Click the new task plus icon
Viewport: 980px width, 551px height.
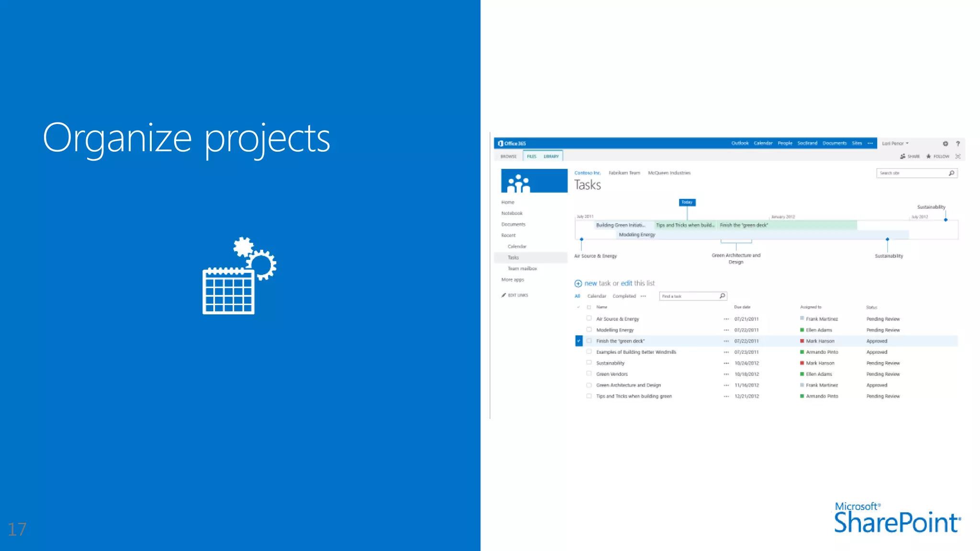578,284
